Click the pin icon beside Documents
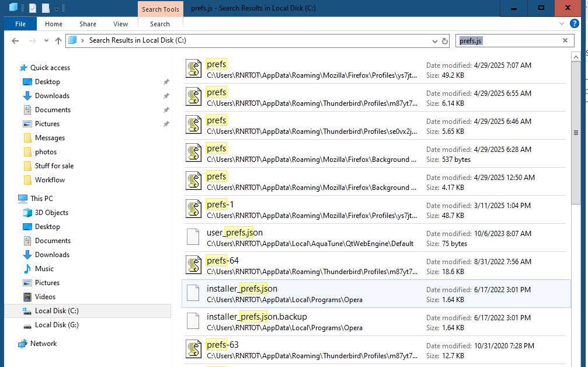This screenshot has height=367, width=588. [x=166, y=110]
